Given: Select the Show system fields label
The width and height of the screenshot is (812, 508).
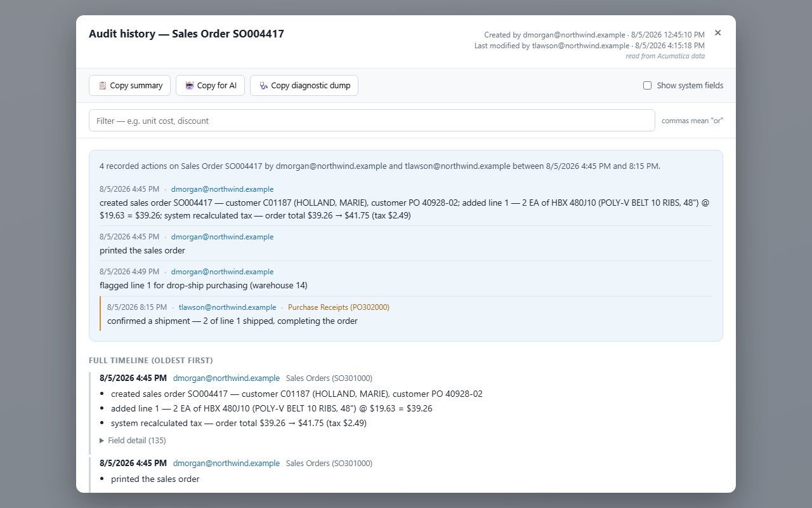Looking at the screenshot, I should [x=690, y=86].
